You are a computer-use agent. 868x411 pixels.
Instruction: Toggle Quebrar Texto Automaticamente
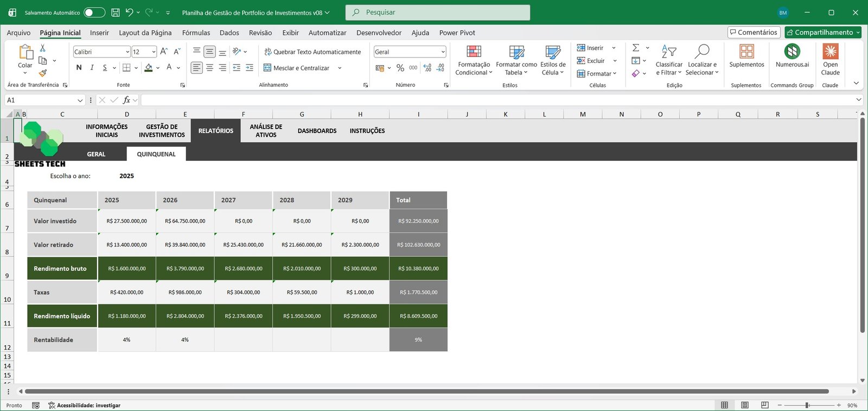[312, 52]
